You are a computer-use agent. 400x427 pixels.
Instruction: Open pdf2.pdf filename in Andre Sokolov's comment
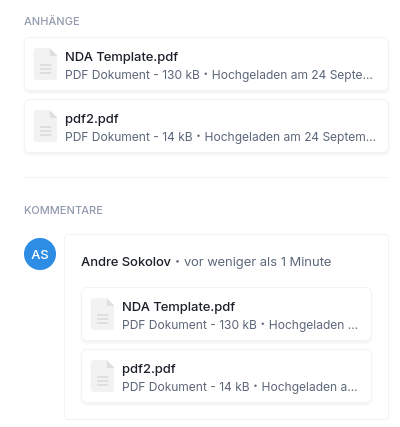[149, 369]
